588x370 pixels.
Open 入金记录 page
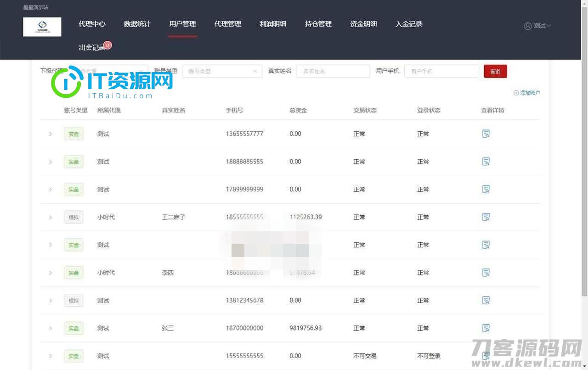[x=409, y=24]
